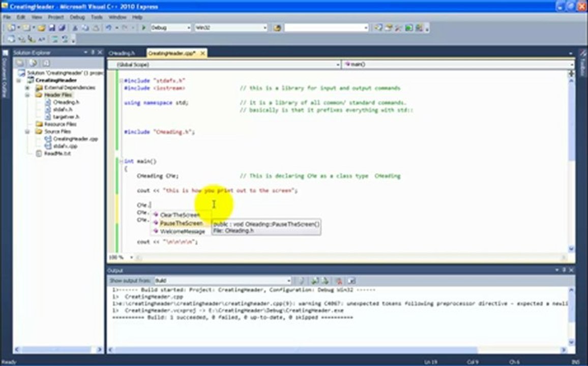Toggle Word Wrap in Output panel
This screenshot has width=588, height=366.
pos(351,281)
